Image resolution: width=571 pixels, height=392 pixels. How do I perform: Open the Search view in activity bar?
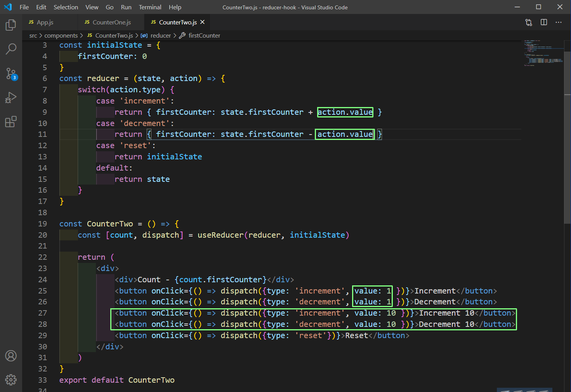point(11,49)
